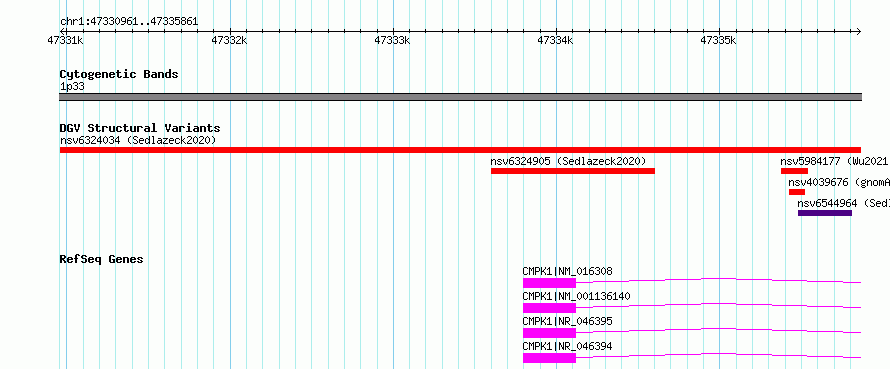Select the CMPK1|NM_016308 transcript label
The height and width of the screenshot is (369, 890).
pyautogui.click(x=568, y=271)
